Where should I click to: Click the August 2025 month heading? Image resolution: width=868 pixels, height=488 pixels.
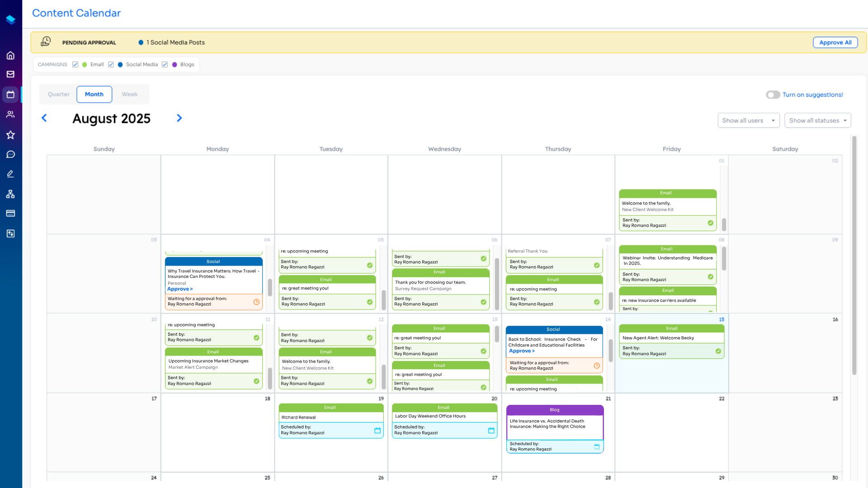(x=112, y=118)
